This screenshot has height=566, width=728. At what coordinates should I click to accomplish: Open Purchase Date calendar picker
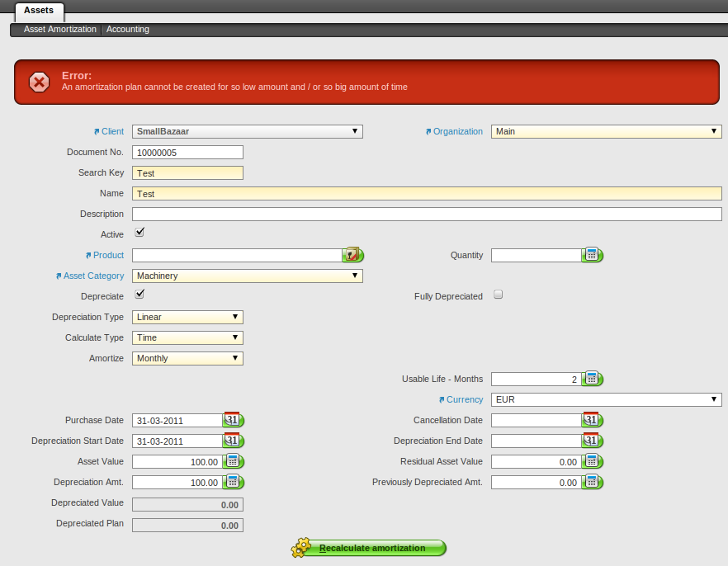click(233, 420)
